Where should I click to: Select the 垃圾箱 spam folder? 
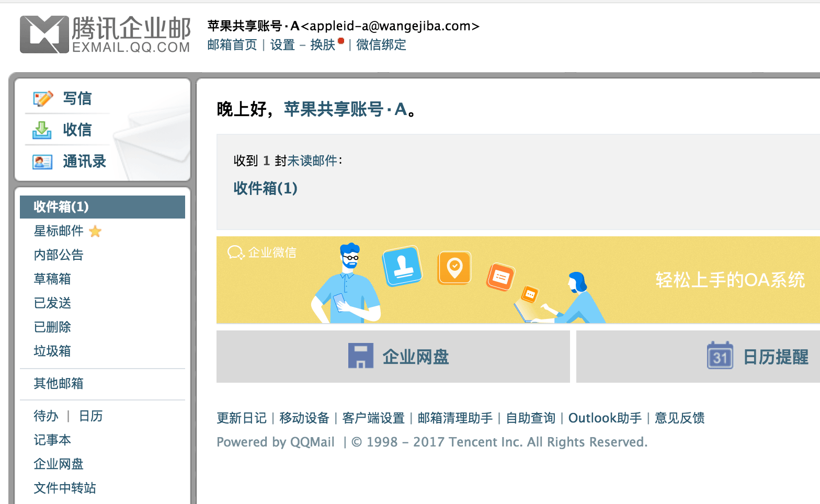(52, 351)
